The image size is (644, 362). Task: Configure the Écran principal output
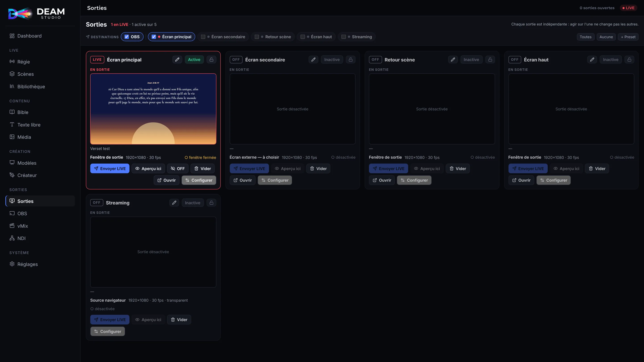point(199,180)
